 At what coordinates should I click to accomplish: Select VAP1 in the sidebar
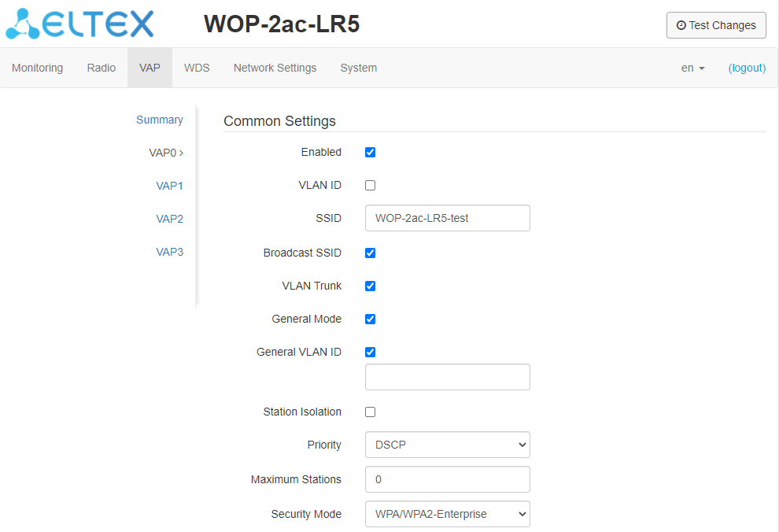point(169,186)
